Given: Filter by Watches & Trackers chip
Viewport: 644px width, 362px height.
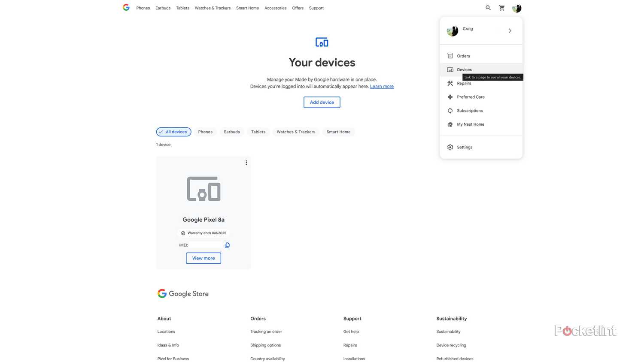Looking at the screenshot, I should 296,132.
